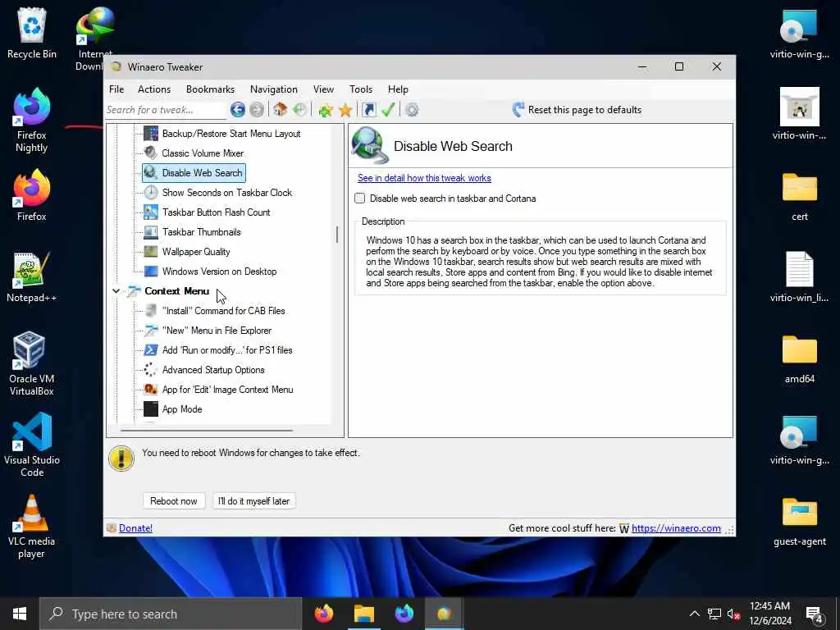Open the Bookmarks menu
840x630 pixels.
tap(211, 89)
